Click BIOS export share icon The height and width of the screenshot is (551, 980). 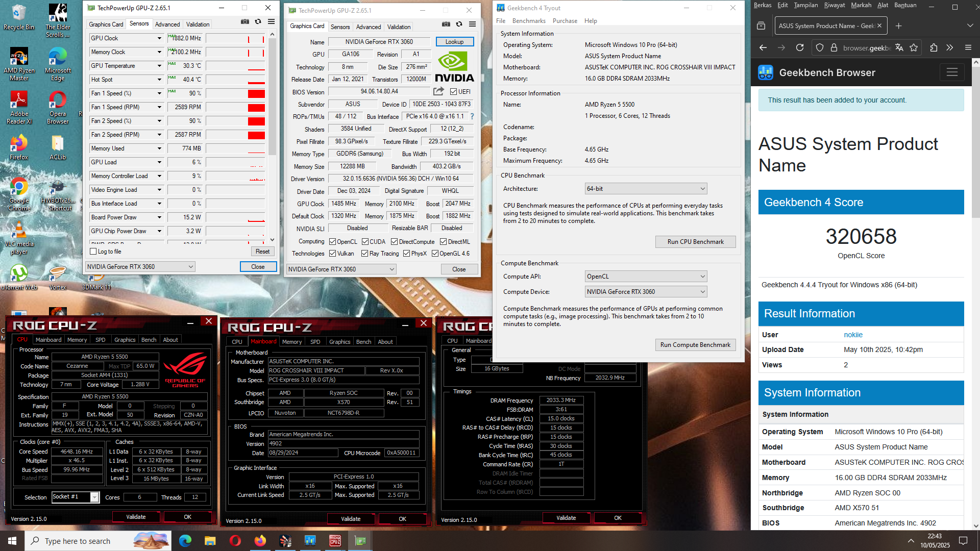438,91
